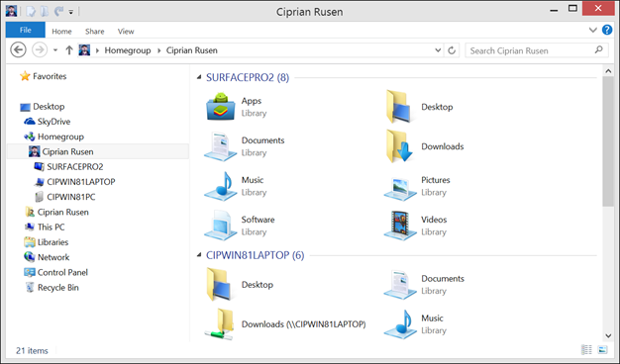Open Desktop folder under CIPWIN81LAPTOP
The image size is (620, 364).
[x=219, y=285]
